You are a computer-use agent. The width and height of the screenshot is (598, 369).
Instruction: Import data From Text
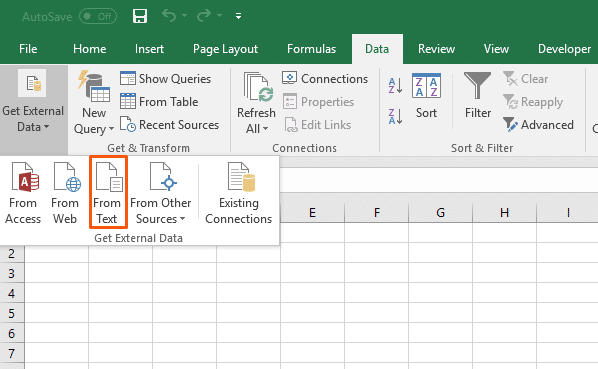tap(107, 193)
